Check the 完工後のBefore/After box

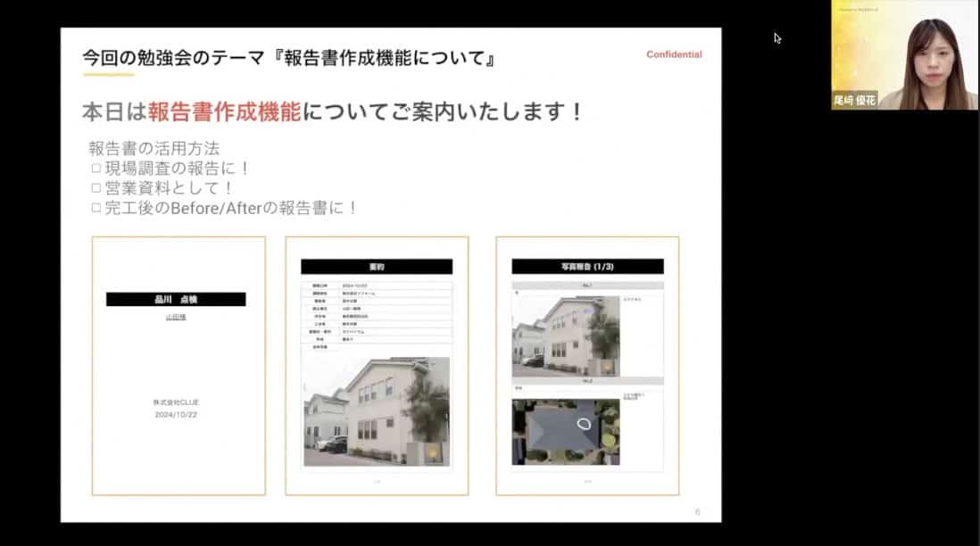point(96,208)
